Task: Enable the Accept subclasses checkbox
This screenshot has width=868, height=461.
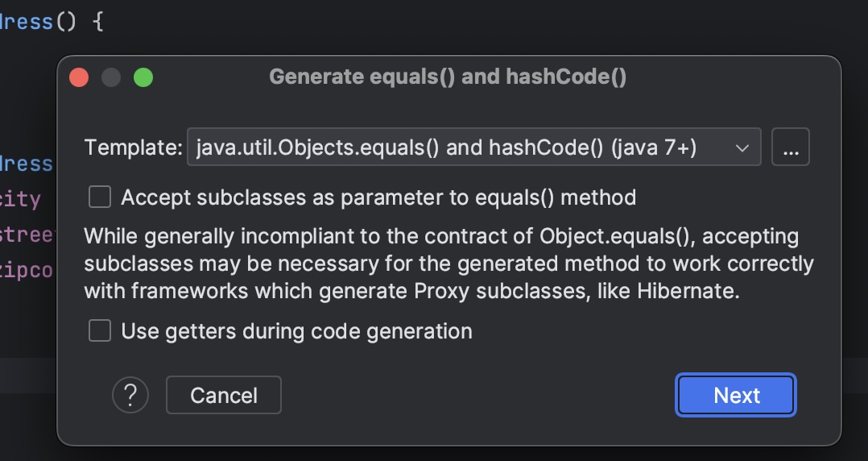Action: click(100, 197)
